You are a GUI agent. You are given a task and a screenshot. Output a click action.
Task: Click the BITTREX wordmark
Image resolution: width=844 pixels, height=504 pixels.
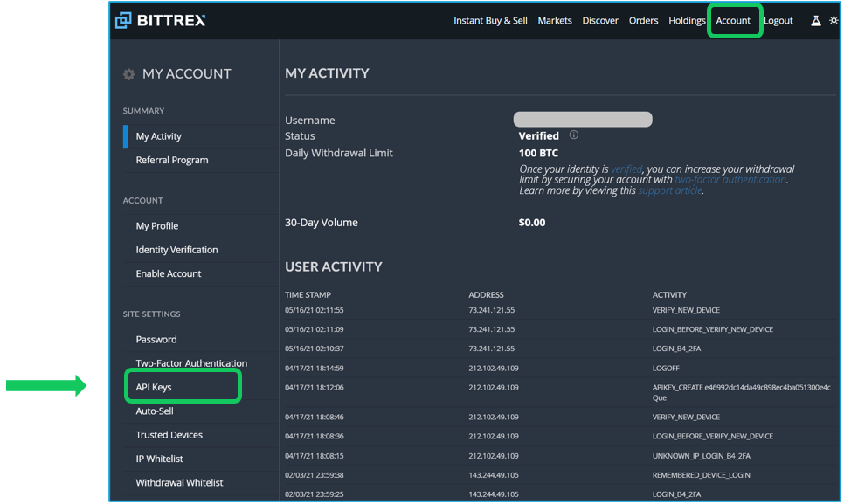click(x=171, y=20)
